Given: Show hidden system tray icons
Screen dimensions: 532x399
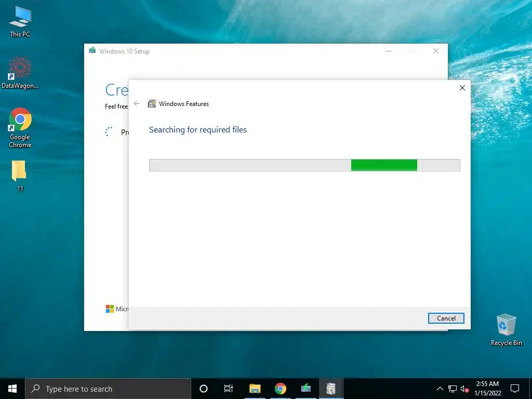Looking at the screenshot, I should click(x=440, y=389).
